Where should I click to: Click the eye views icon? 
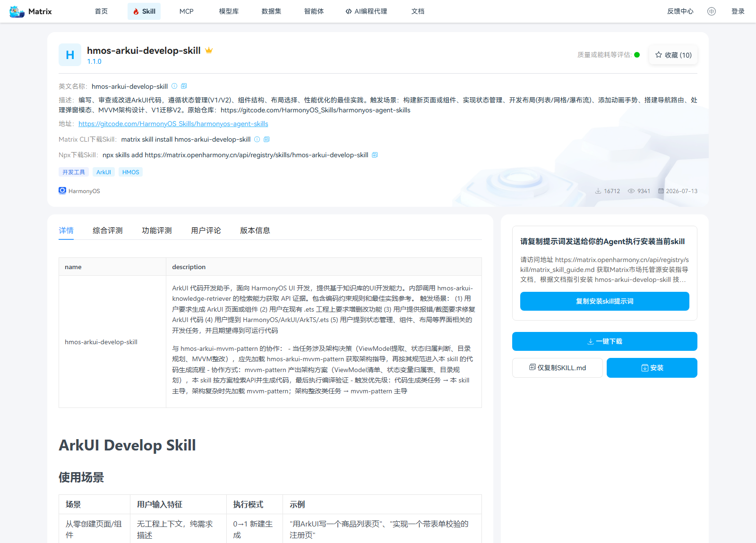click(631, 191)
